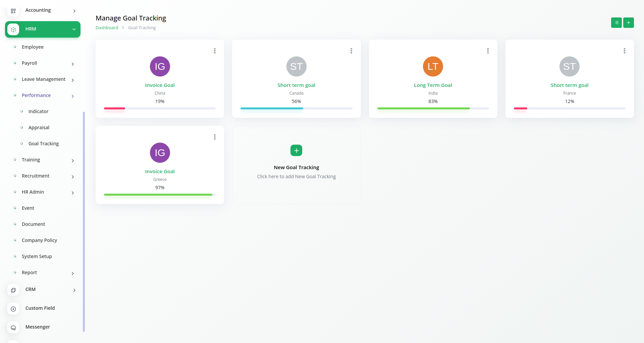Open the Appraisal menu item
The width and height of the screenshot is (644, 343).
(39, 128)
